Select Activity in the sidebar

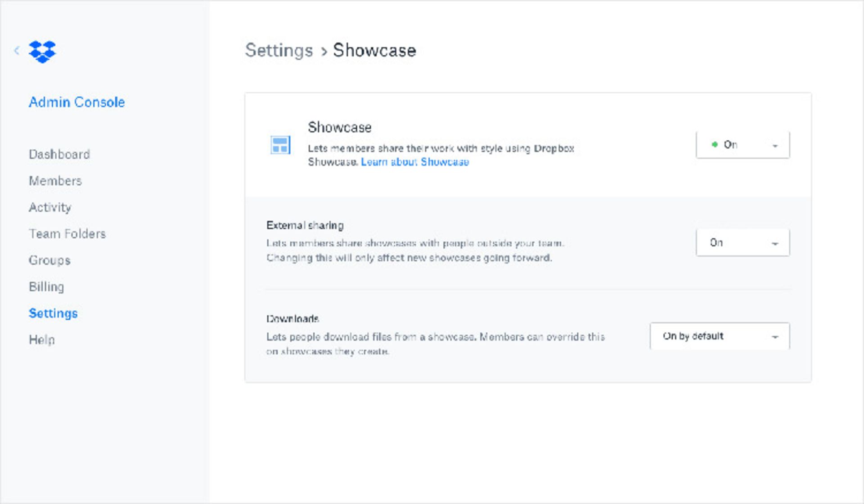click(50, 207)
